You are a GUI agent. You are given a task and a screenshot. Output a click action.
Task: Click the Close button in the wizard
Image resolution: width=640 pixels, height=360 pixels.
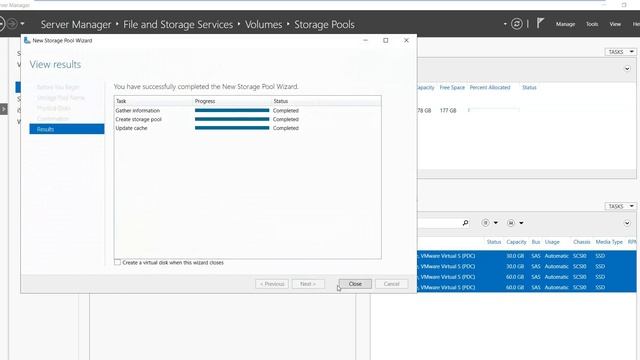tap(355, 284)
